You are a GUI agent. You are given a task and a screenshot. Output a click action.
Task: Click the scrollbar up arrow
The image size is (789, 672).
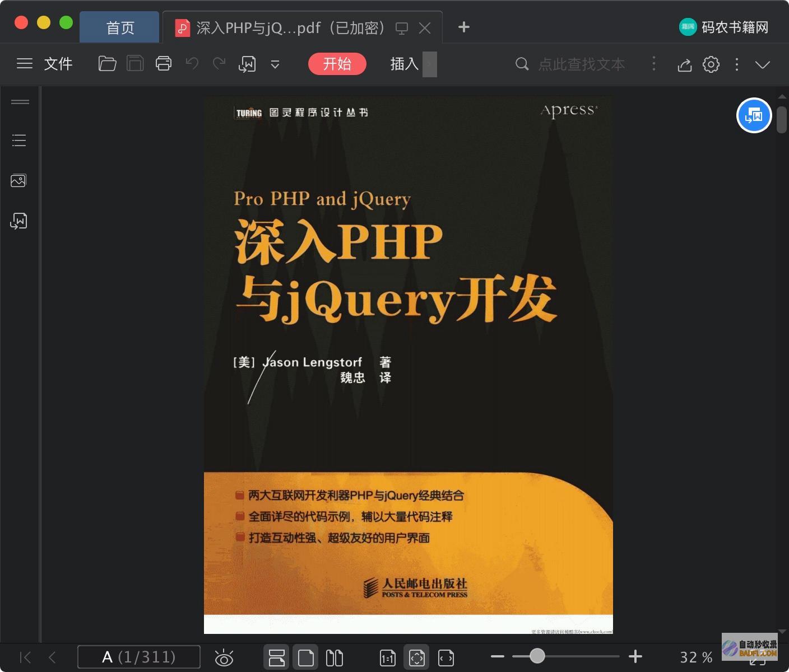(x=782, y=97)
